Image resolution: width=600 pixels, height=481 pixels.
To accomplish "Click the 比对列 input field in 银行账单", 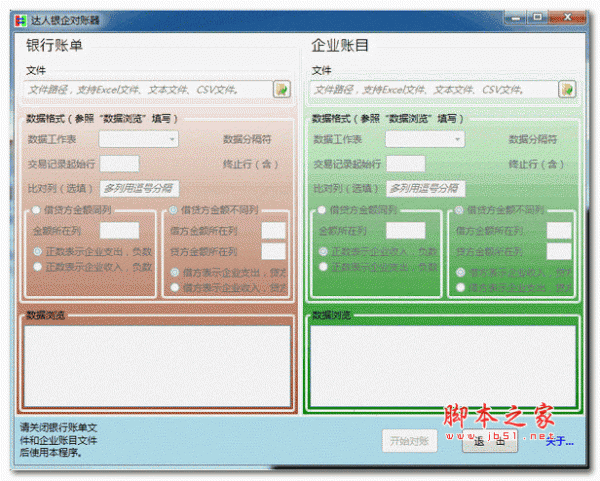I will click(140, 188).
